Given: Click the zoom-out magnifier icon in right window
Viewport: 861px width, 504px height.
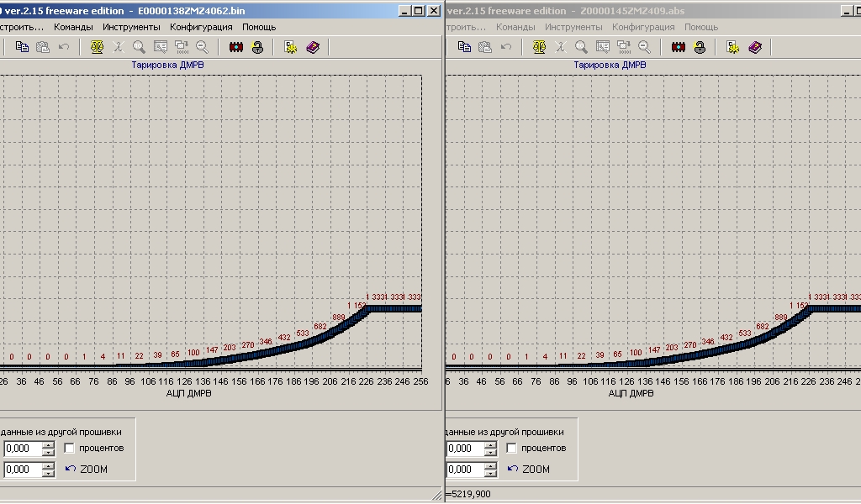Looking at the screenshot, I should pyautogui.click(x=644, y=48).
